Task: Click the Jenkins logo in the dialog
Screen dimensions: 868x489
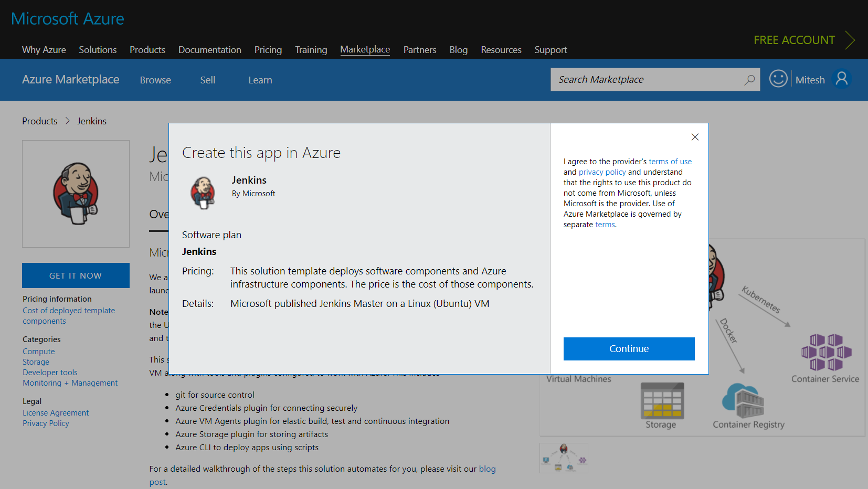Action: (x=203, y=193)
